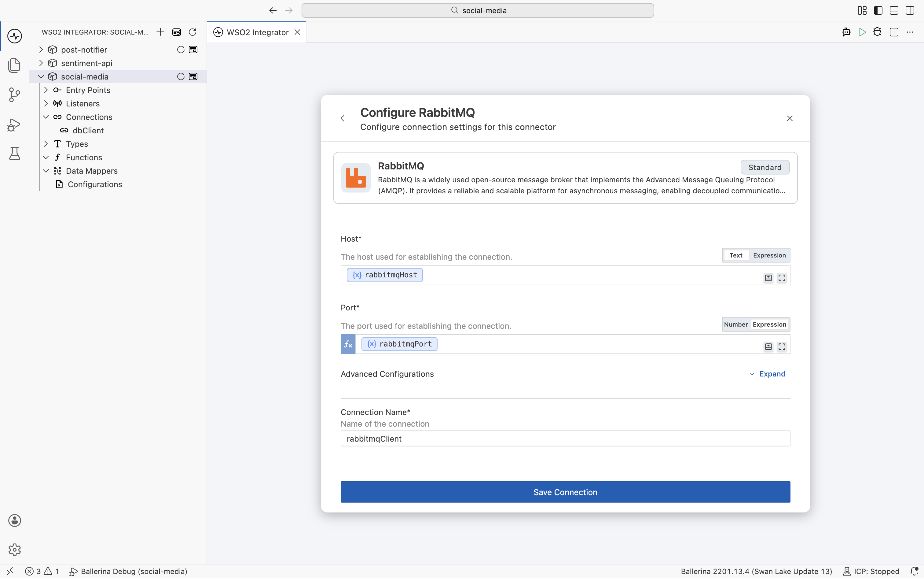The width and height of the screenshot is (924, 578).
Task: Switch Port field to Expression mode
Action: coord(769,324)
